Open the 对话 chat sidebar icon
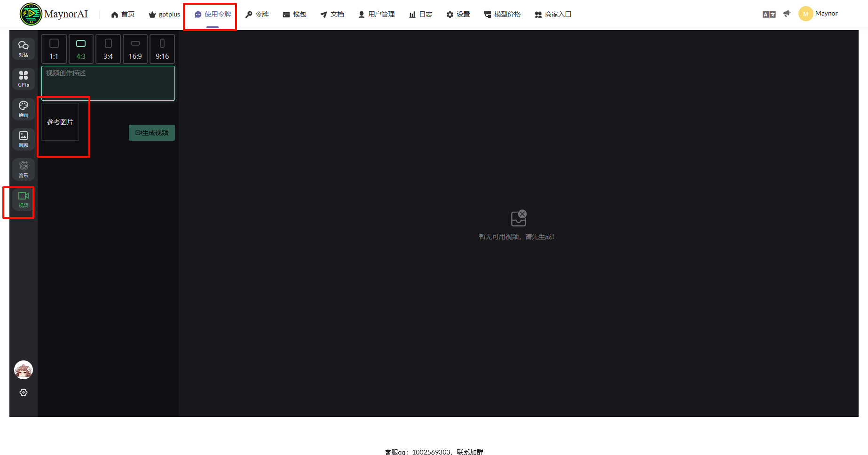868x455 pixels. pyautogui.click(x=24, y=49)
